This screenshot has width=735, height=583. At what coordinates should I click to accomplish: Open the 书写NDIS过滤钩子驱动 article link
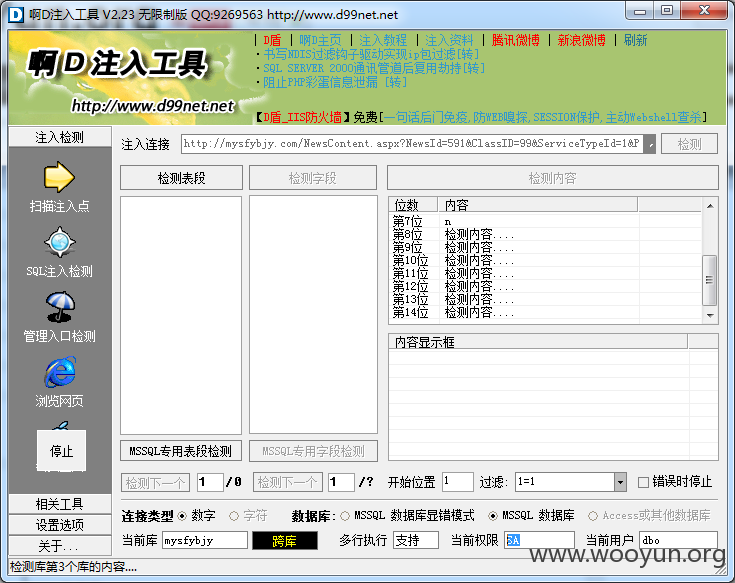click(x=371, y=54)
